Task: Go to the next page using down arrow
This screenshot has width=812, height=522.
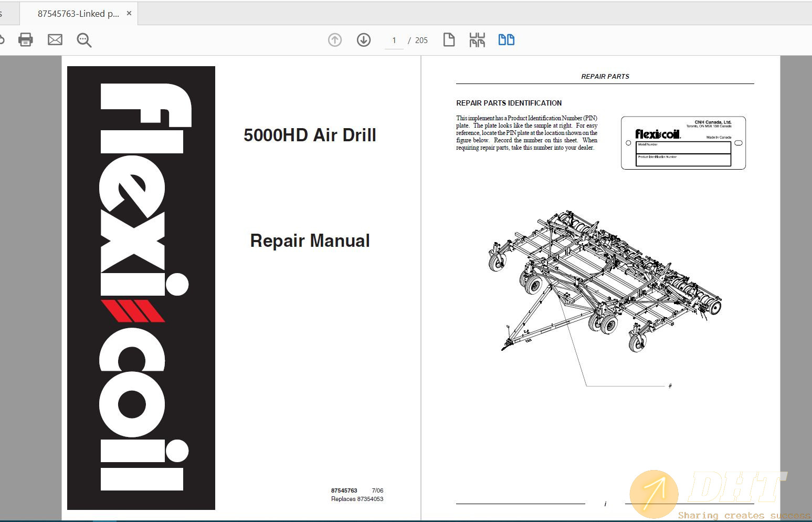Action: click(363, 39)
